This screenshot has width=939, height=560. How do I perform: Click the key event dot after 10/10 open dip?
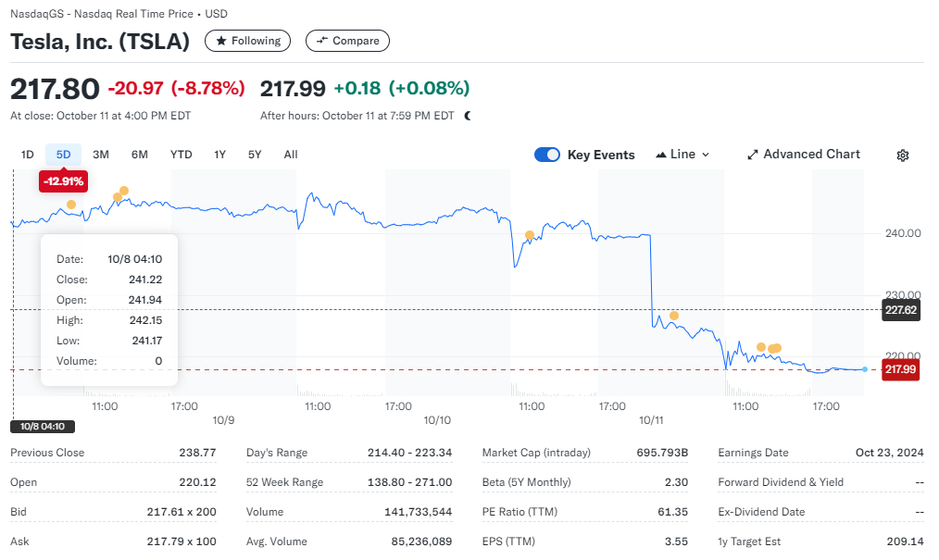pos(530,235)
